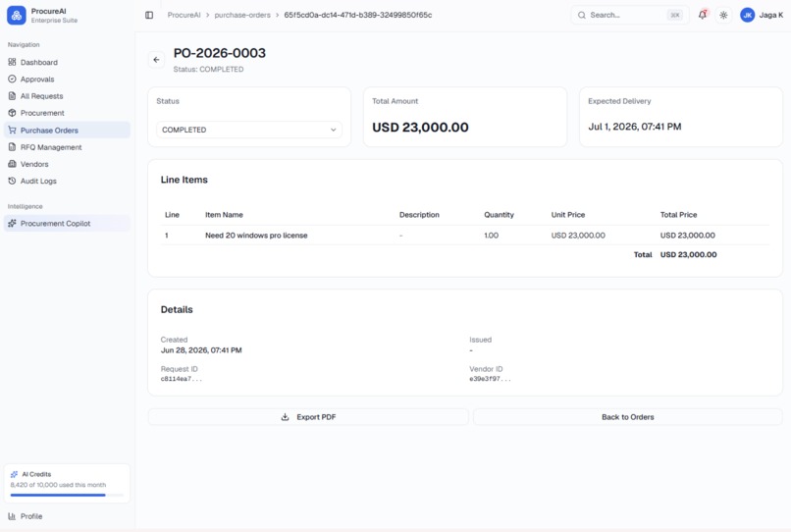Click the RFQ Management file icon
Screen dimensions: 791x532
pyautogui.click(x=12, y=147)
